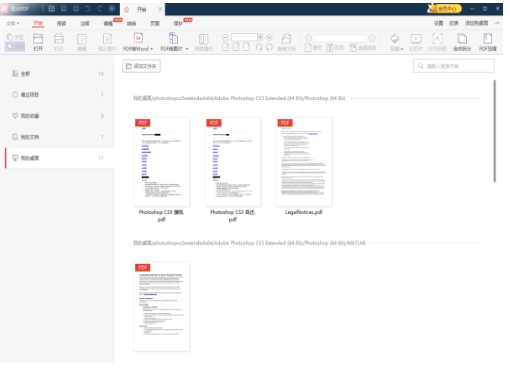Click the Insert Picture ribbon icon

[x=107, y=39]
